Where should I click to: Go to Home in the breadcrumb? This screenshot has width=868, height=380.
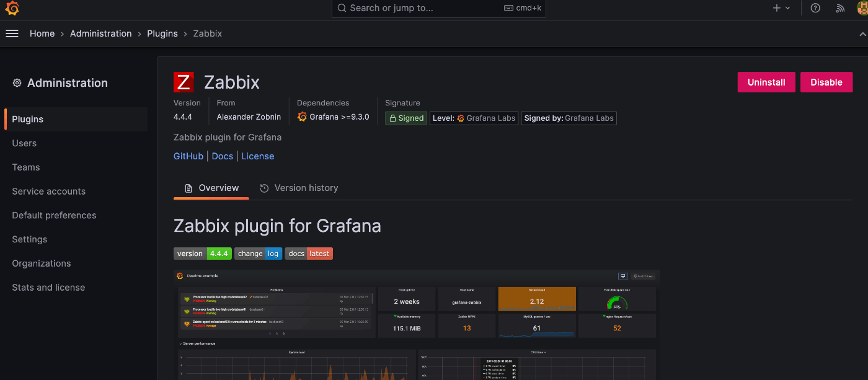click(42, 33)
